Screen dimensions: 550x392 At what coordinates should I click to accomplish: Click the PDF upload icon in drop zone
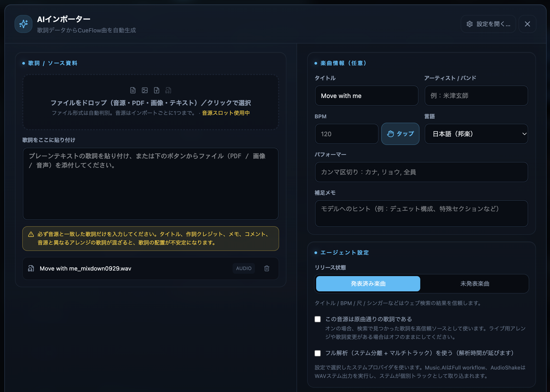pyautogui.click(x=157, y=90)
